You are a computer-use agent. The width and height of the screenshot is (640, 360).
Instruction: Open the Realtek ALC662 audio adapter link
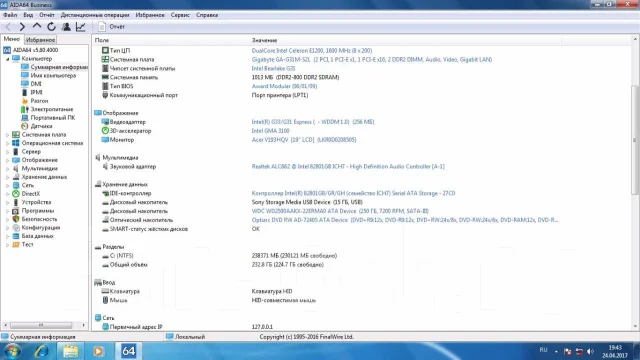348,167
